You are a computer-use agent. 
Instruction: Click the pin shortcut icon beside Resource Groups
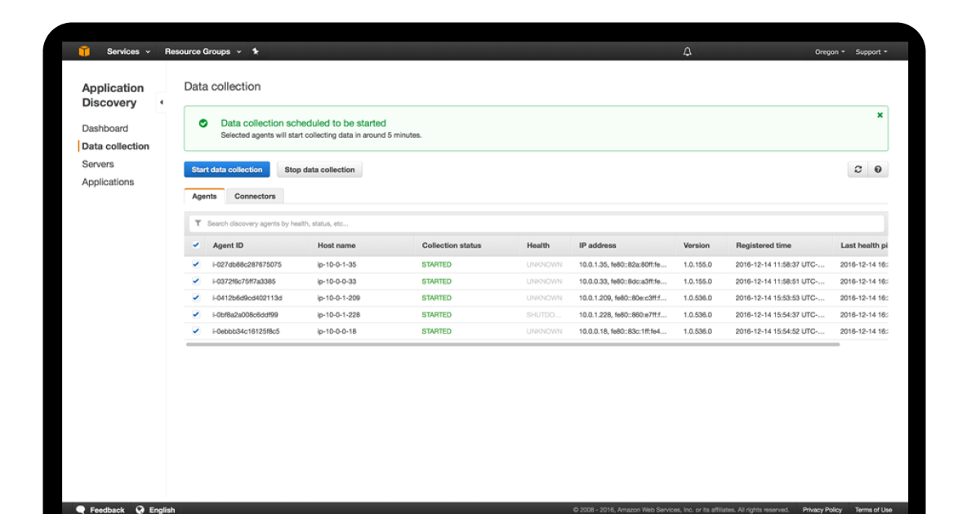click(255, 51)
